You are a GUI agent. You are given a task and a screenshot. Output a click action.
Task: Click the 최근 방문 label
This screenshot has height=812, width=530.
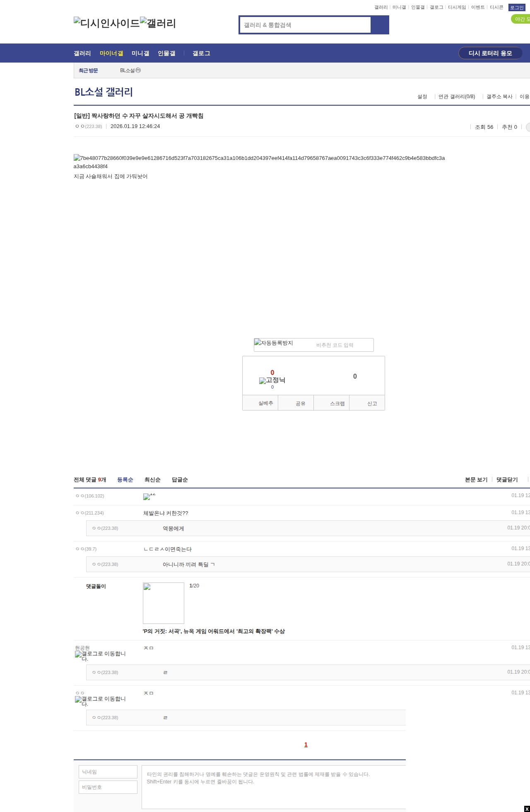pyautogui.click(x=88, y=70)
